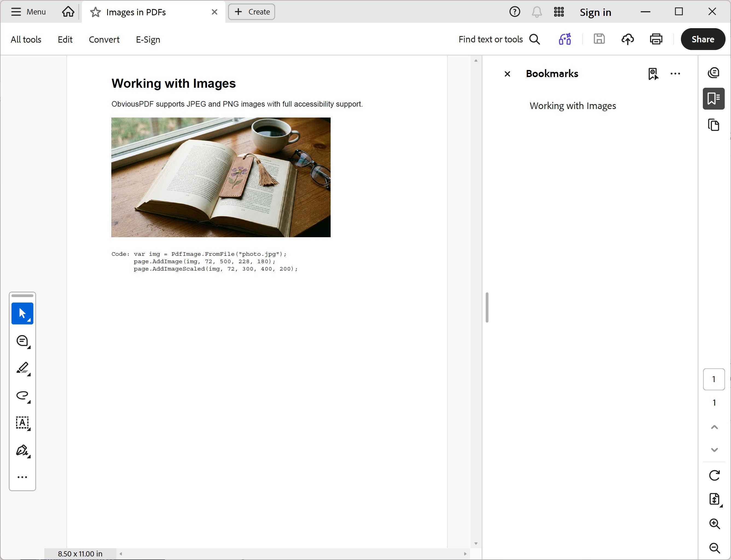Click the page number input field
Viewport: 731px width, 560px height.
[714, 379]
